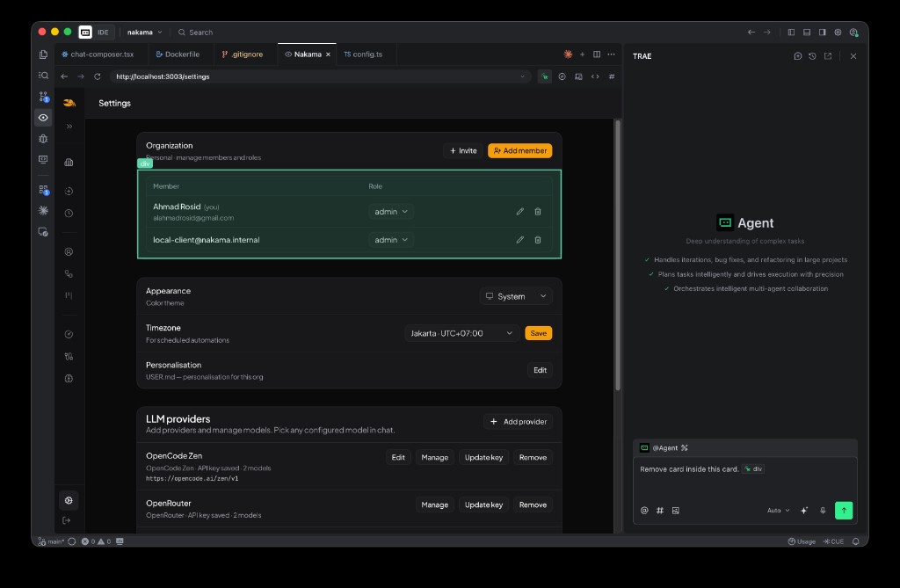The width and height of the screenshot is (900, 588).
Task: Click the Nakama logo in app sidebar
Action: coord(69,103)
